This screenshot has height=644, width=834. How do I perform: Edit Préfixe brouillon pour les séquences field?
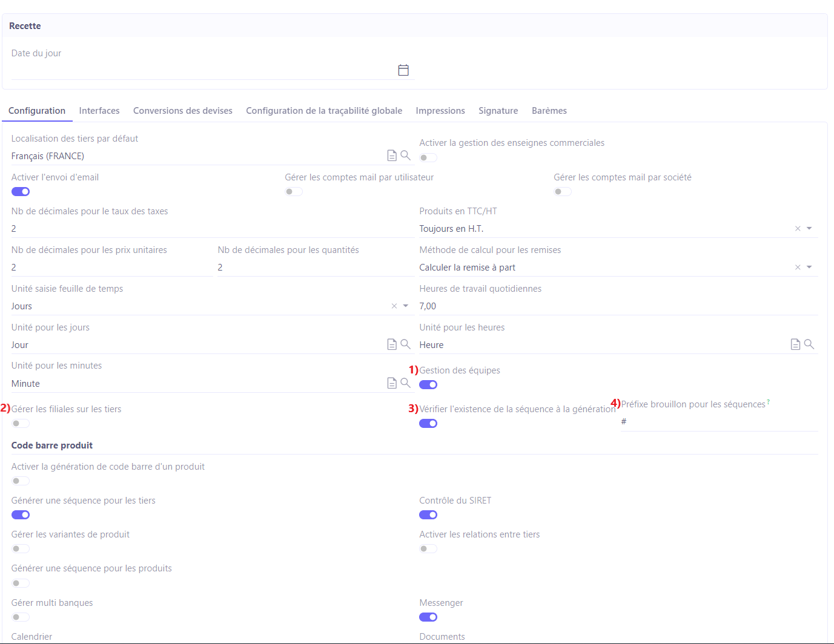(x=720, y=422)
